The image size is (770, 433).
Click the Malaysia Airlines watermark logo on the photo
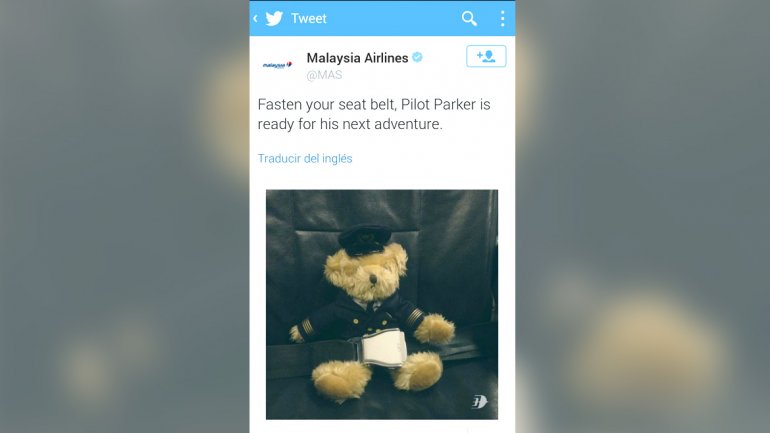pyautogui.click(x=479, y=402)
